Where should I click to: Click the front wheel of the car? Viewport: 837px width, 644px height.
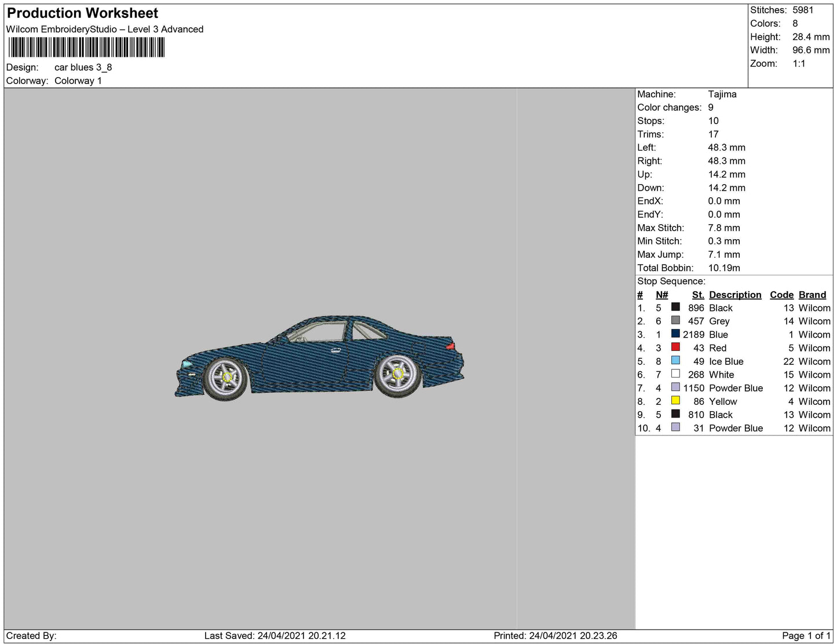coord(226,377)
